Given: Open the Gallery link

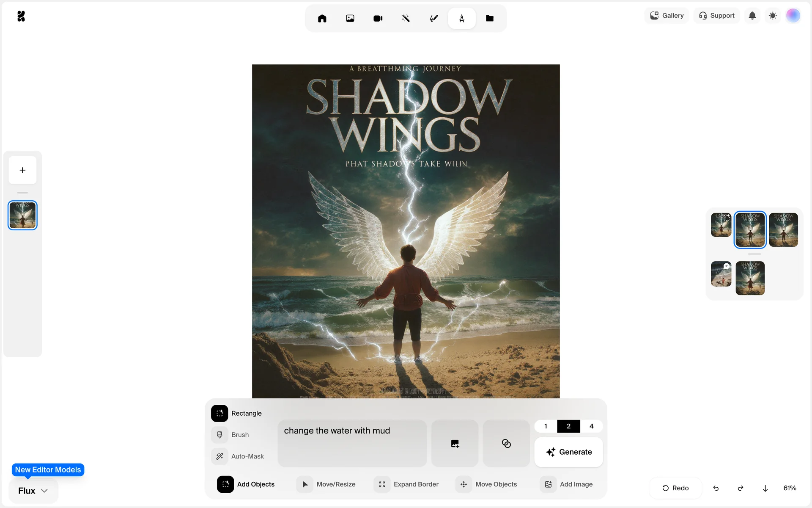Looking at the screenshot, I should coord(667,16).
